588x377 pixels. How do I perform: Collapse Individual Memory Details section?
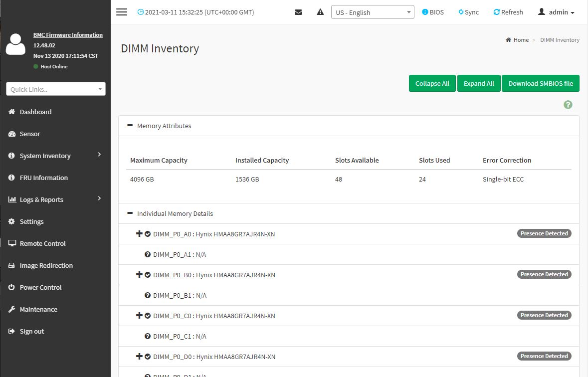point(130,213)
